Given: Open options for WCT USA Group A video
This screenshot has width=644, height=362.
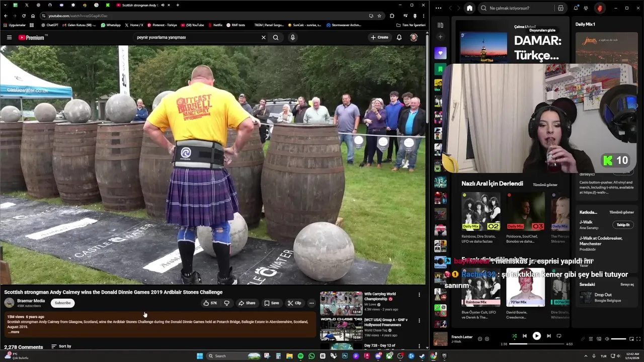Looking at the screenshot, I should 419,320.
